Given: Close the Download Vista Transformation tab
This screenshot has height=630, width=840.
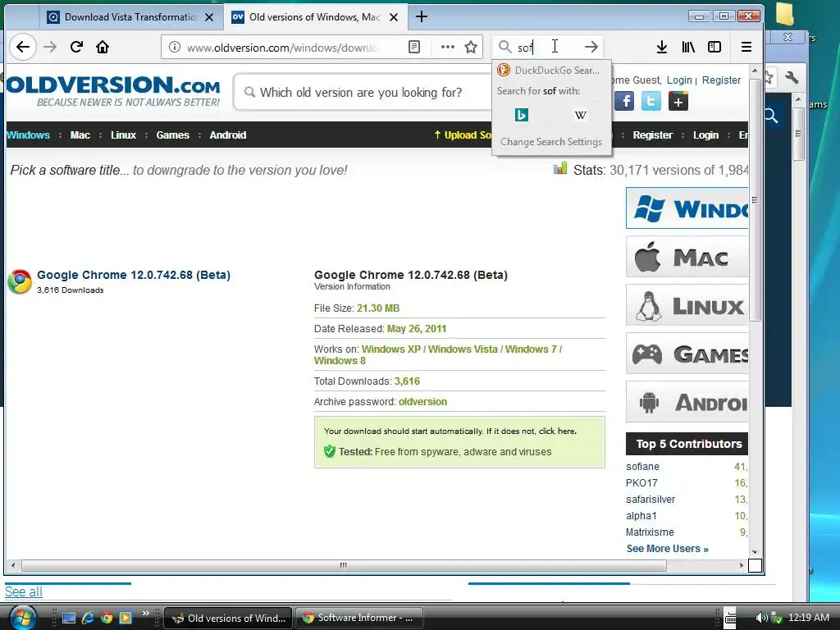Looking at the screenshot, I should 209,17.
